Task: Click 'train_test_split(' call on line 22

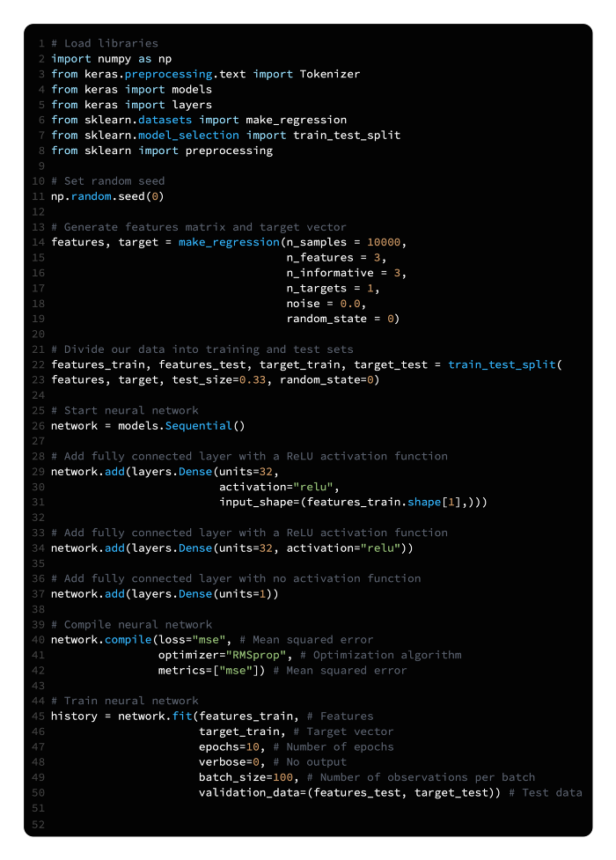Action: pos(505,364)
